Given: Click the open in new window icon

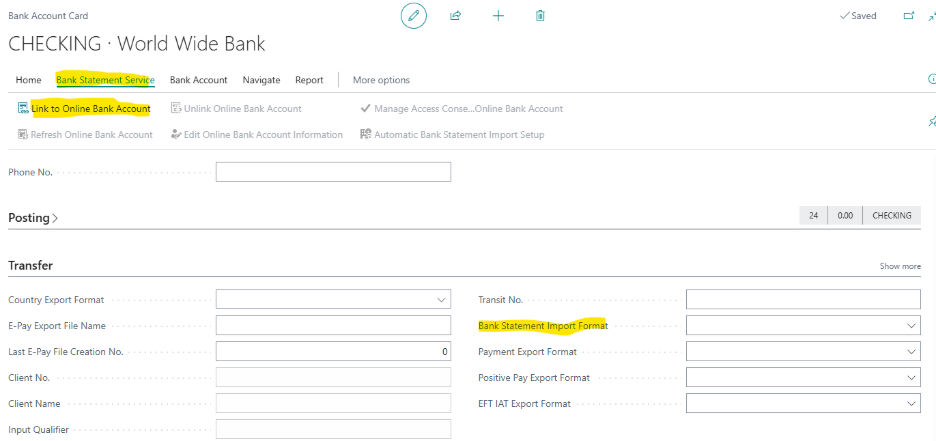Looking at the screenshot, I should click(908, 16).
